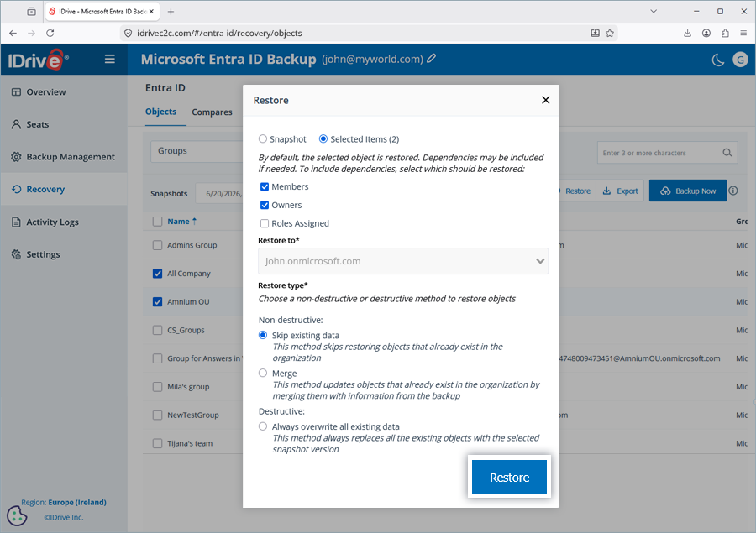Click the IDrive logo
This screenshot has height=533, width=756.
(38, 60)
